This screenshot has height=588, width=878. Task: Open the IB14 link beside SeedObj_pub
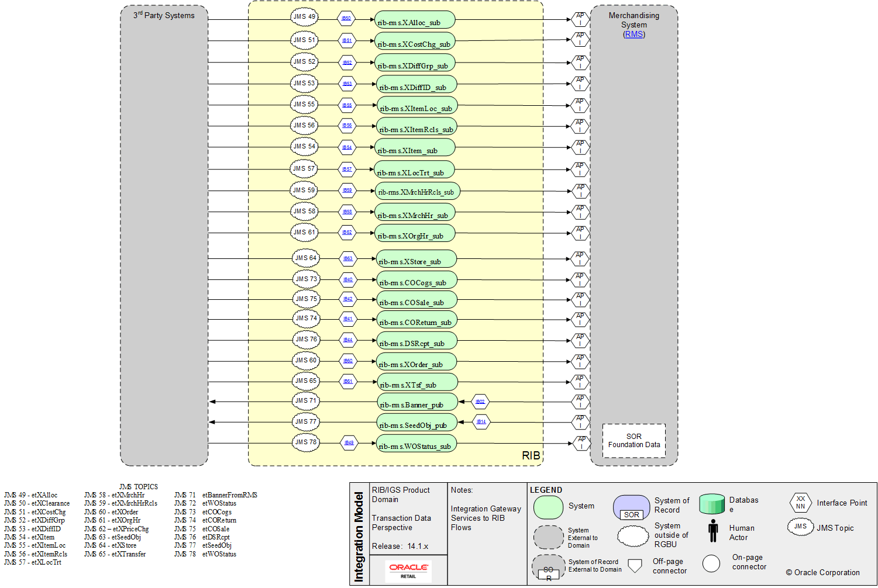480,421
